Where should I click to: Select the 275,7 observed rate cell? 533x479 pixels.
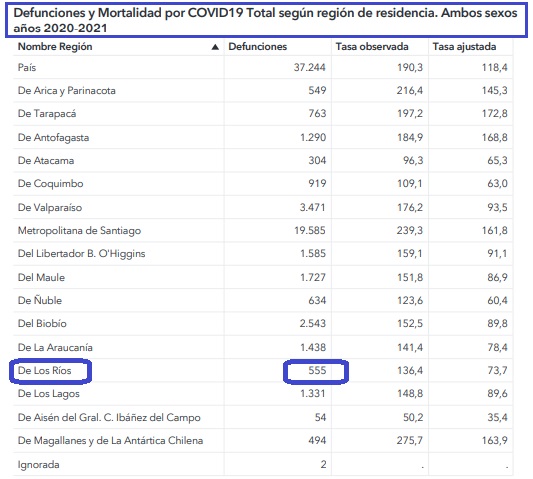410,441
